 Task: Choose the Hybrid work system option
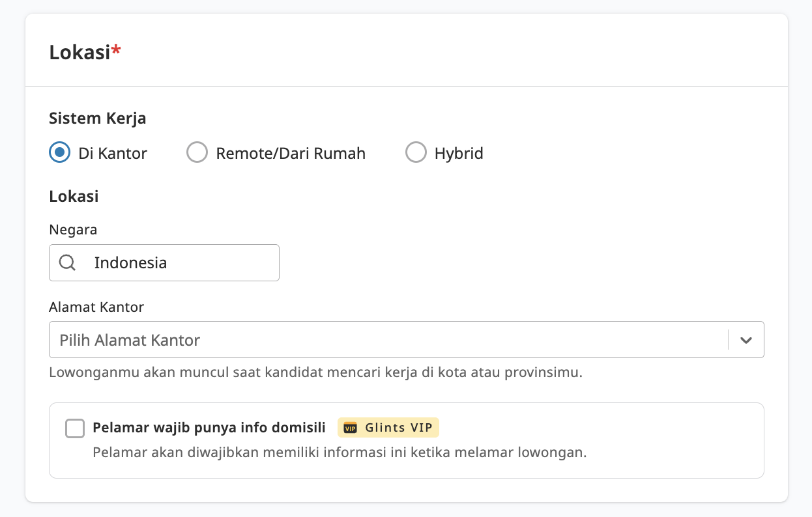[416, 152]
